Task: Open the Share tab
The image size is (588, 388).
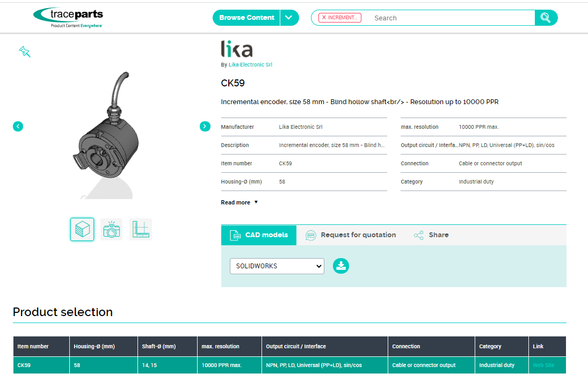Action: (x=431, y=235)
